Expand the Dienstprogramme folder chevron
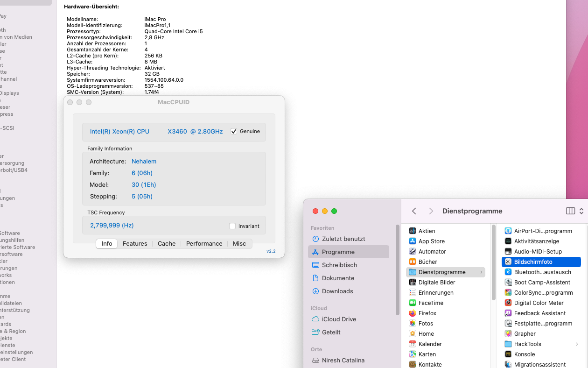The width and height of the screenshot is (588, 368). pyautogui.click(x=481, y=272)
